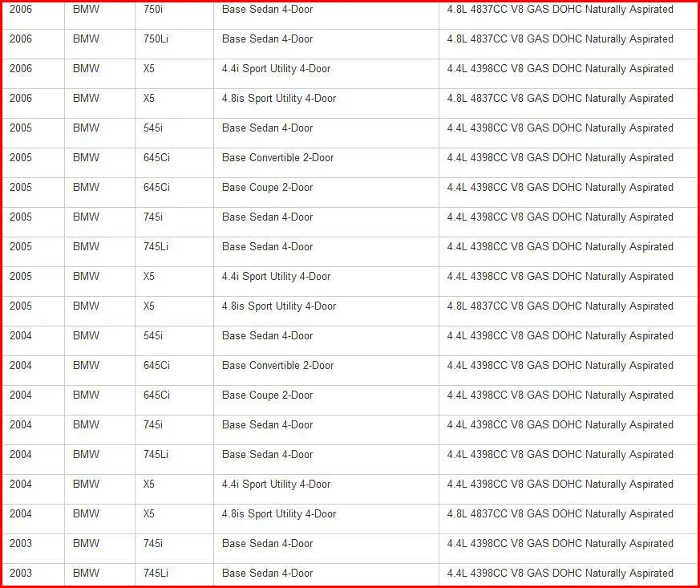Click 4.4i Sport Utility 4-Door in 2005 row
The height and width of the screenshot is (588, 700).
[277, 277]
